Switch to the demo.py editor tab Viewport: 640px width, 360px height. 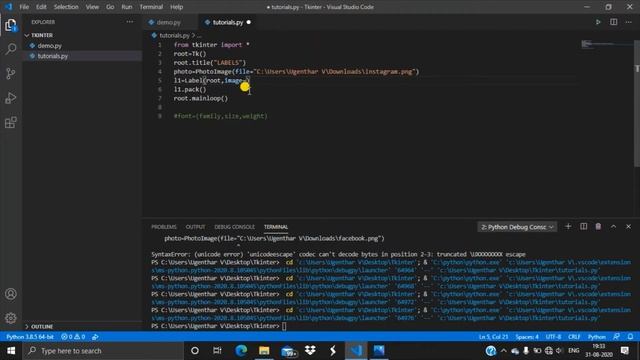(x=169, y=22)
